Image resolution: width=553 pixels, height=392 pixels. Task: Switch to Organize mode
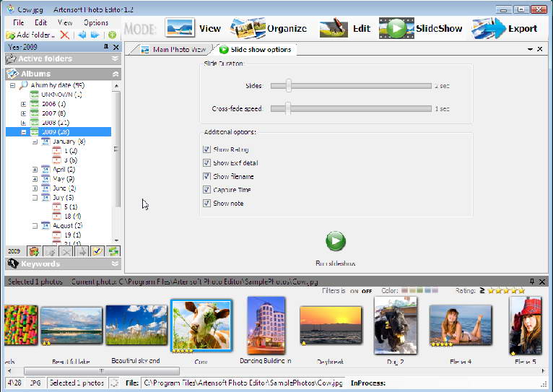tap(268, 29)
